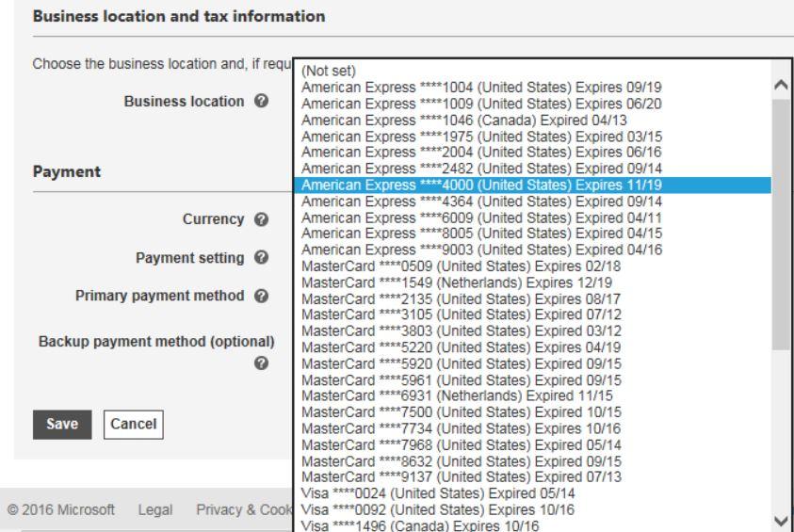This screenshot has height=532, width=794.
Task: Choose MasterCard ****5220 expiring 04/19
Action: pyautogui.click(x=532, y=347)
